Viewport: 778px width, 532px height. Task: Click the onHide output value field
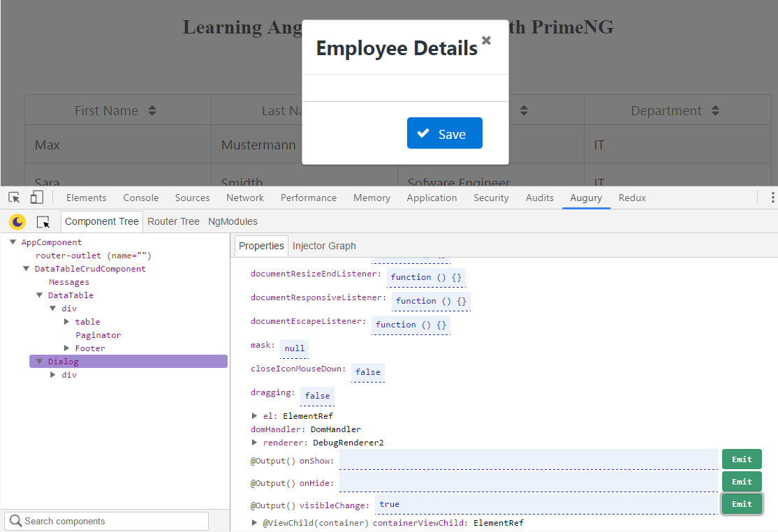[x=529, y=482]
